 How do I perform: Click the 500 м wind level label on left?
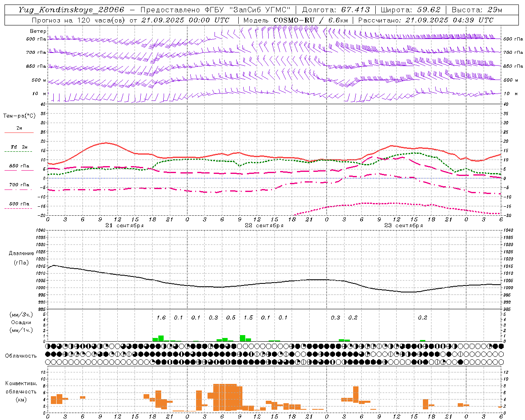pos(39,80)
